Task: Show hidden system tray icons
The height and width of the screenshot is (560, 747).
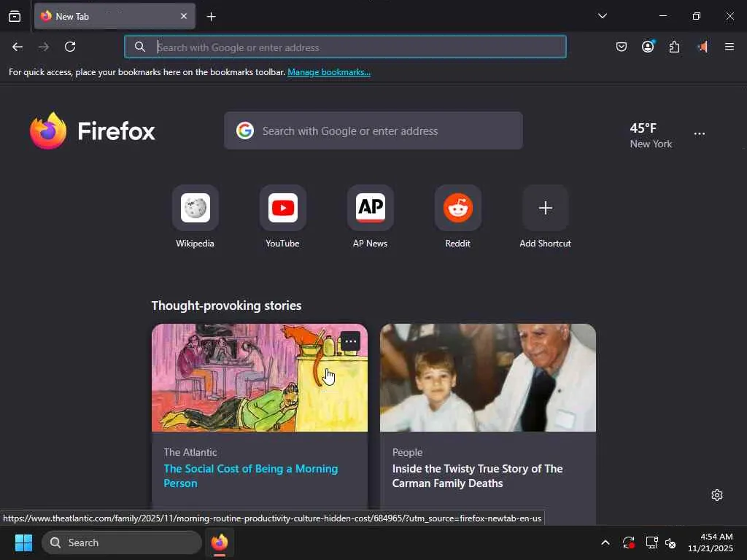Action: (x=605, y=542)
